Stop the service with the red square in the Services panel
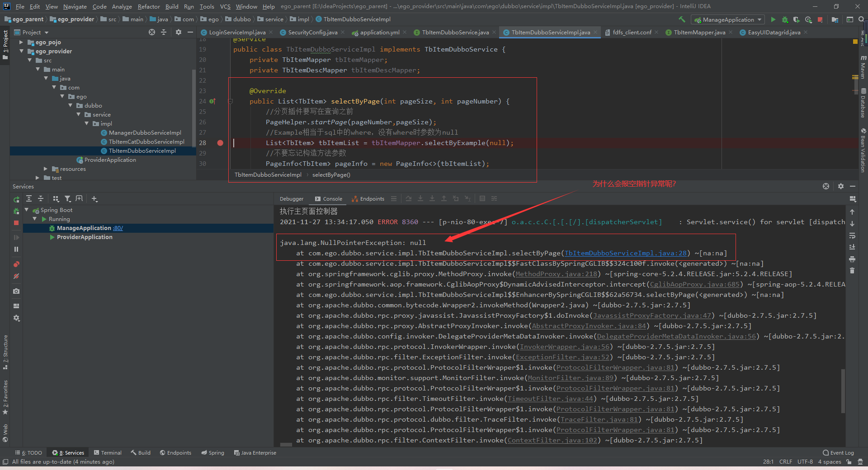 16,223
